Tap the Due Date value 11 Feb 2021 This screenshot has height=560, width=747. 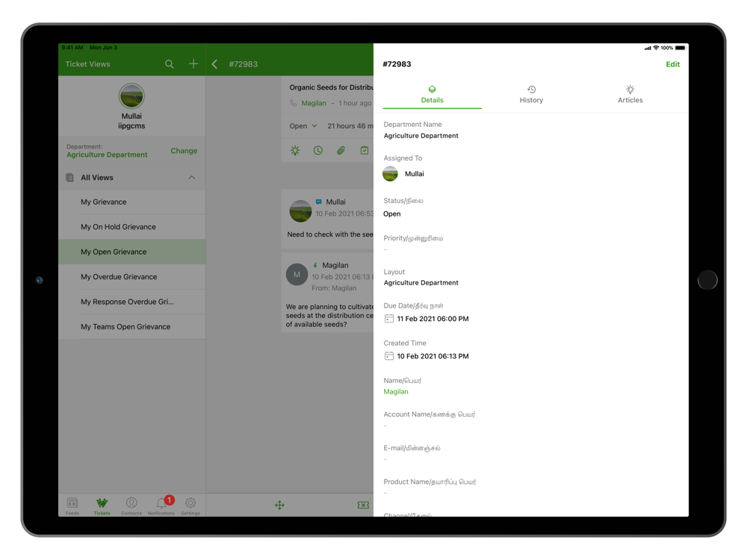[x=433, y=319]
